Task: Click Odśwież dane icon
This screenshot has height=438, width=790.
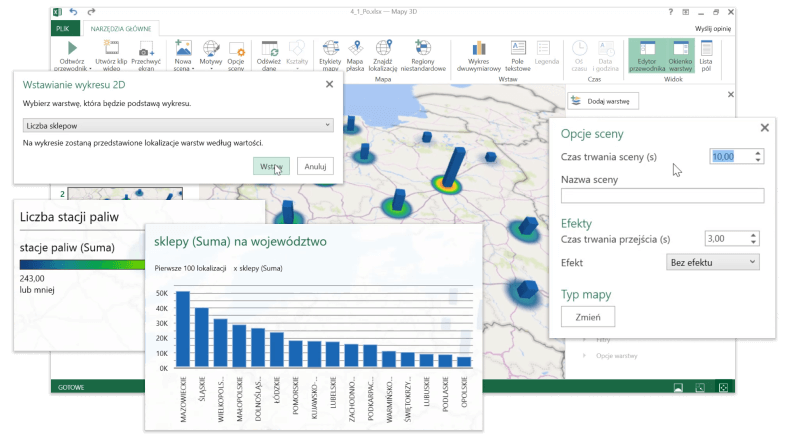Action: tap(269, 48)
